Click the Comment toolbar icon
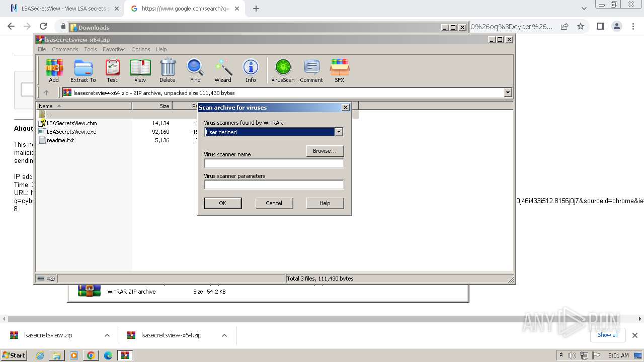The height and width of the screenshot is (362, 644). click(x=311, y=71)
